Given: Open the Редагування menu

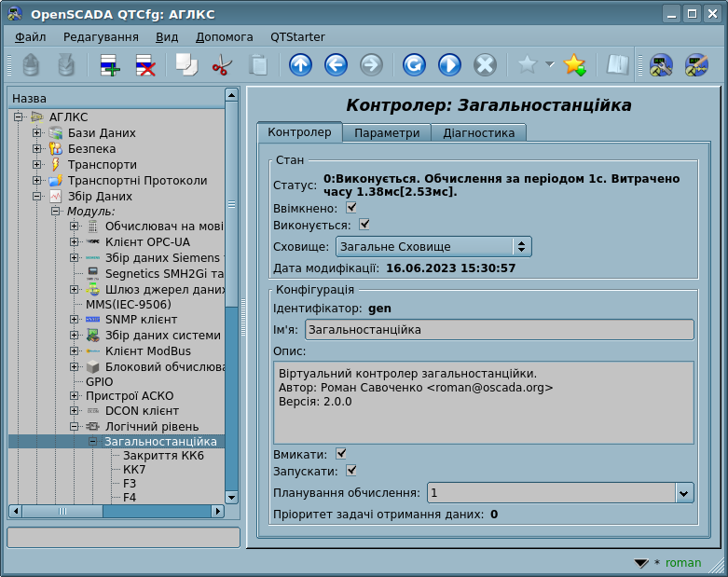Looking at the screenshot, I should coord(101,36).
